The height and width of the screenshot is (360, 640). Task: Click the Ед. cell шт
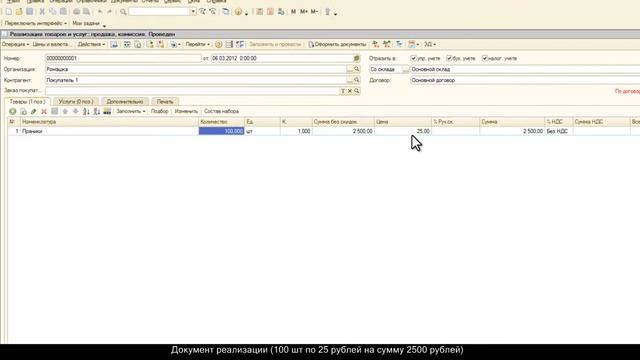tap(262, 131)
